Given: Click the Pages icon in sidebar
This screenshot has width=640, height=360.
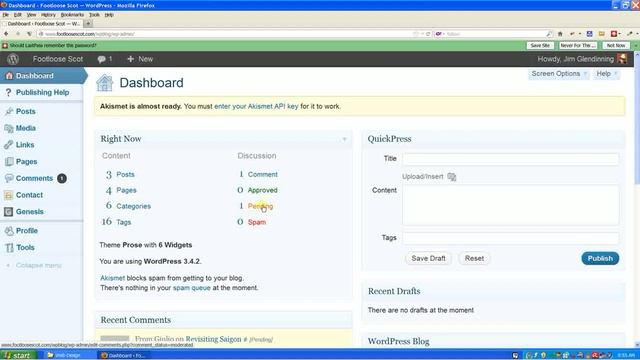Looking at the screenshot, I should tap(9, 162).
